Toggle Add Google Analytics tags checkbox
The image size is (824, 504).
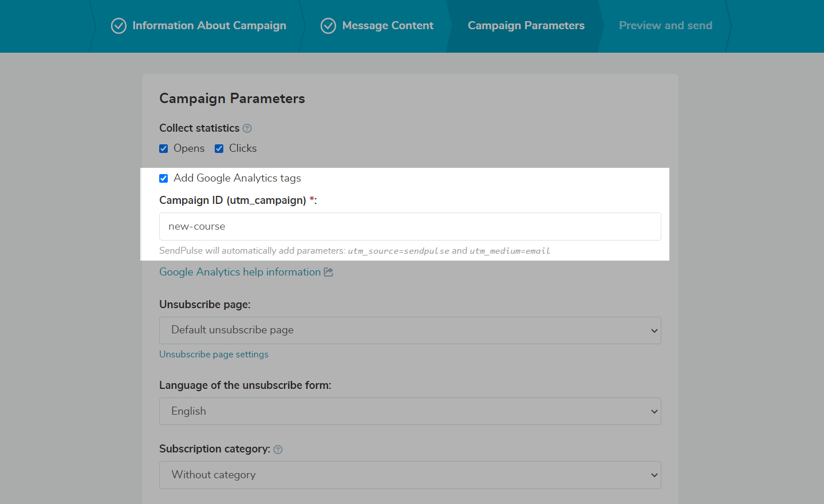click(x=164, y=178)
